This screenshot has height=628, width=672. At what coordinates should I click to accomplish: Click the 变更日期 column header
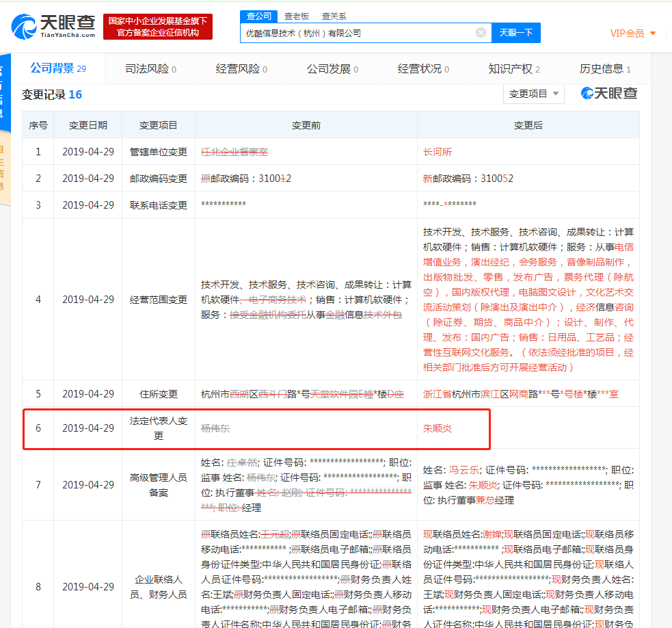88,125
